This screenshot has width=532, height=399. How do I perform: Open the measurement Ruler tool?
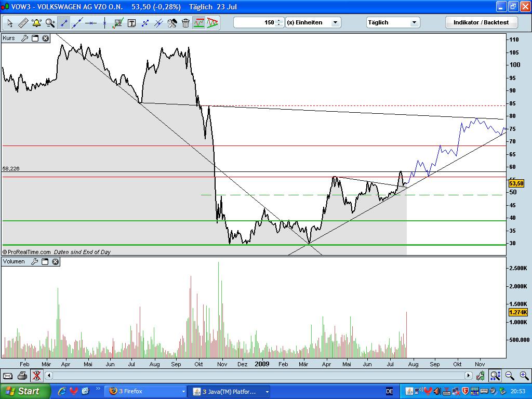pyautogui.click(x=23, y=22)
